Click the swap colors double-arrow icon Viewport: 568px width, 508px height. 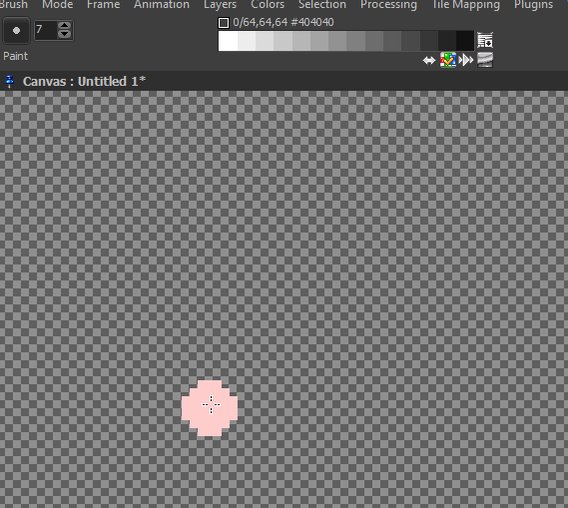(x=429, y=61)
